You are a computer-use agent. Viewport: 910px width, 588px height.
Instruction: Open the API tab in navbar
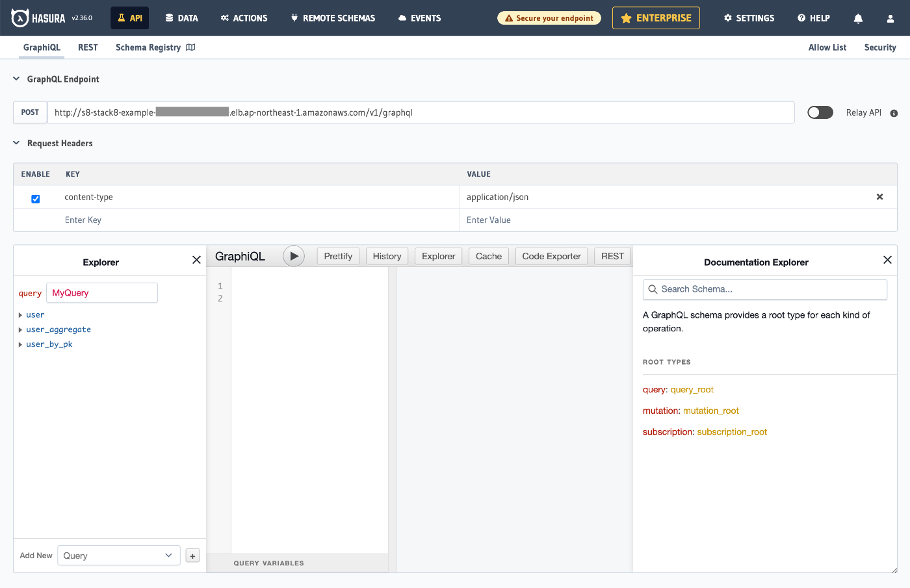click(x=130, y=18)
